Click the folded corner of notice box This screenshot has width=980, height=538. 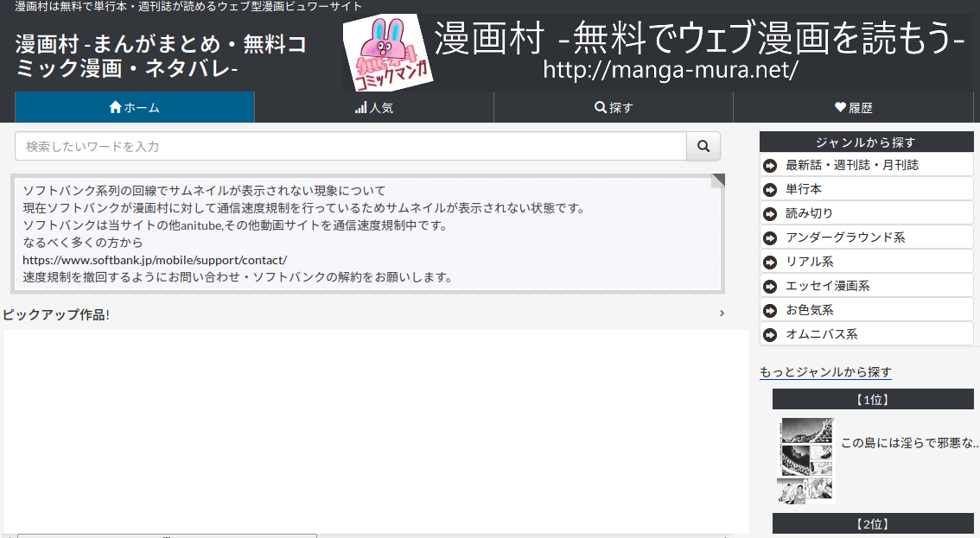click(x=718, y=180)
